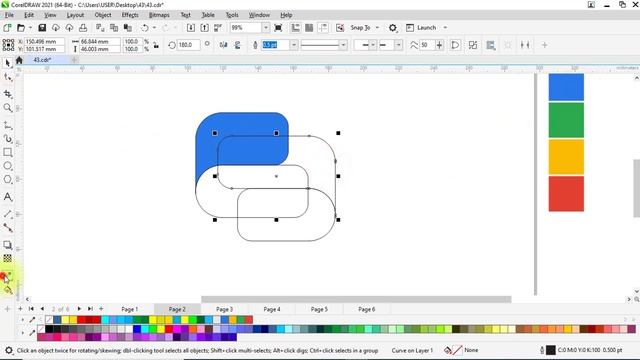Select the Ellipse tool
Screen dimensions: 640x360
(7, 166)
